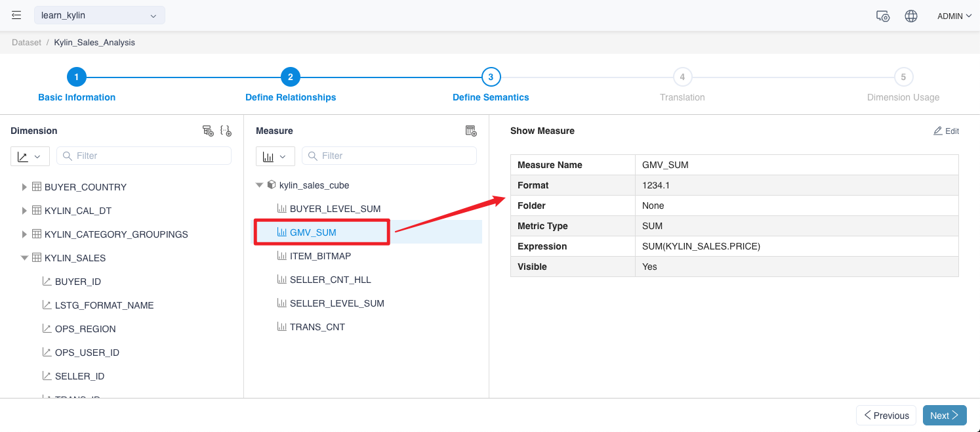This screenshot has height=432, width=980.
Task: Open the dimension type filter dropdown
Action: click(x=30, y=156)
